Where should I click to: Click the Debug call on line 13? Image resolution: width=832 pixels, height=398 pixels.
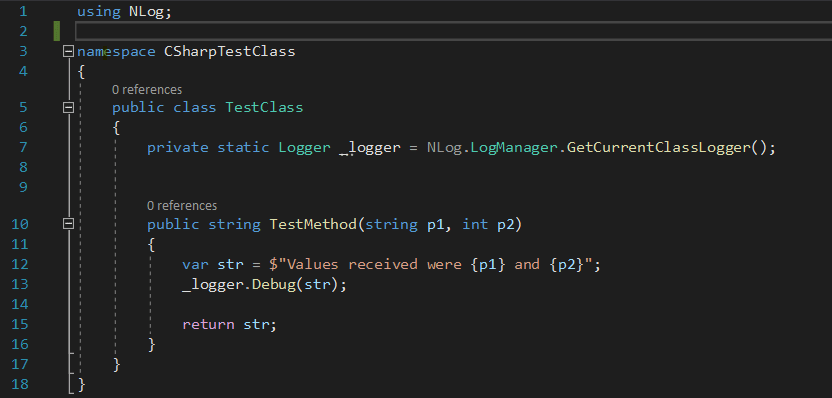tap(274, 284)
